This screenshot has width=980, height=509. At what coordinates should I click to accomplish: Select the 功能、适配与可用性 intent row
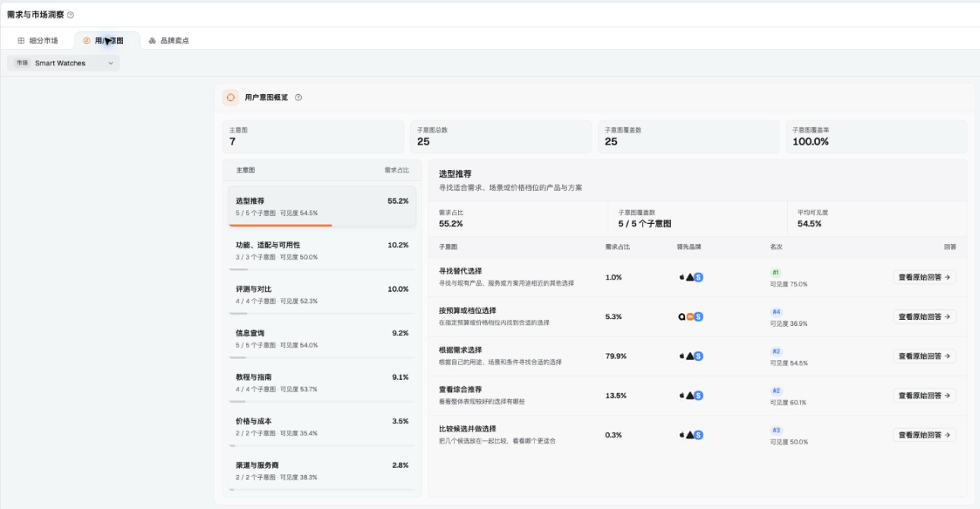tap(322, 251)
